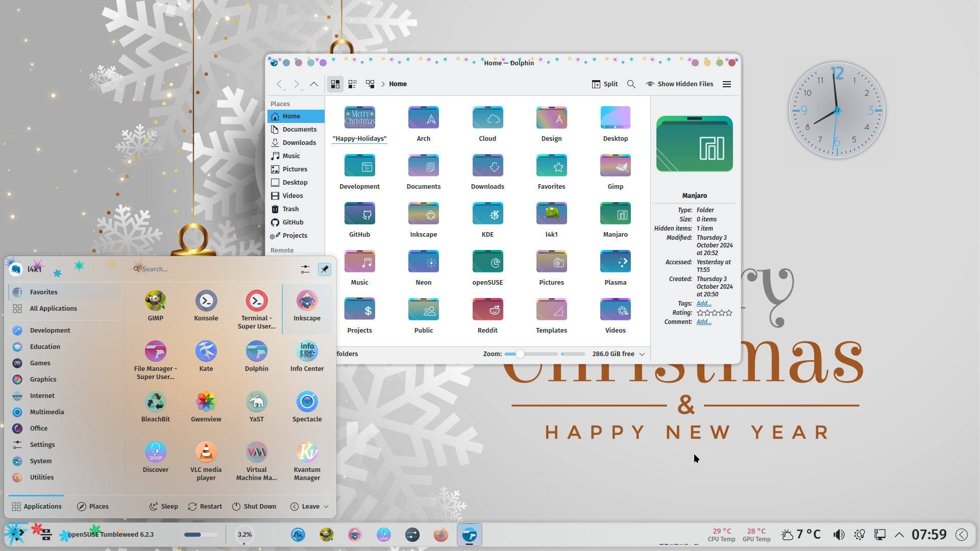Select All Applications in launcher
This screenshot has width=980, height=551.
pyautogui.click(x=64, y=309)
